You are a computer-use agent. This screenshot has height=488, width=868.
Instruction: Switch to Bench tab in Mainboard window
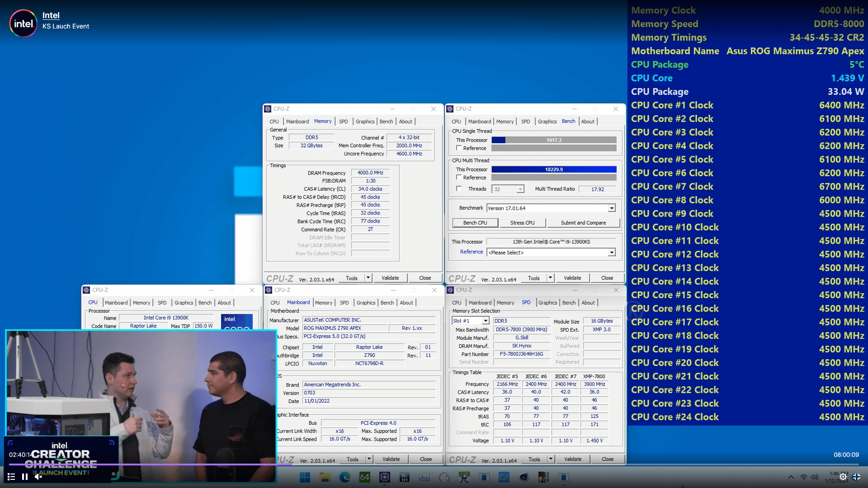(387, 303)
